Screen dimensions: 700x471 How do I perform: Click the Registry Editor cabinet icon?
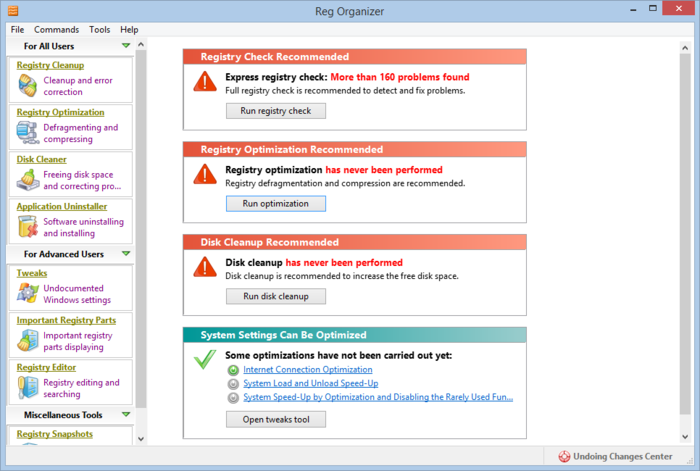pyautogui.click(x=27, y=388)
